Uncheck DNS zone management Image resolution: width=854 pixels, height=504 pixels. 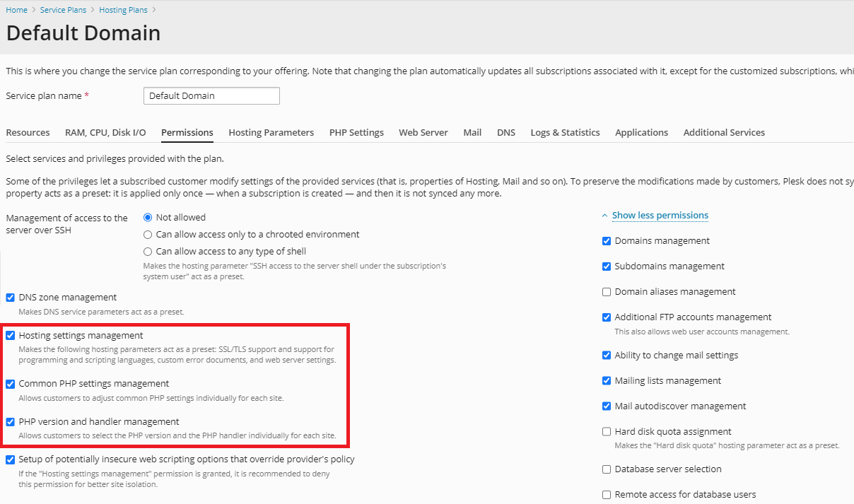(x=11, y=298)
